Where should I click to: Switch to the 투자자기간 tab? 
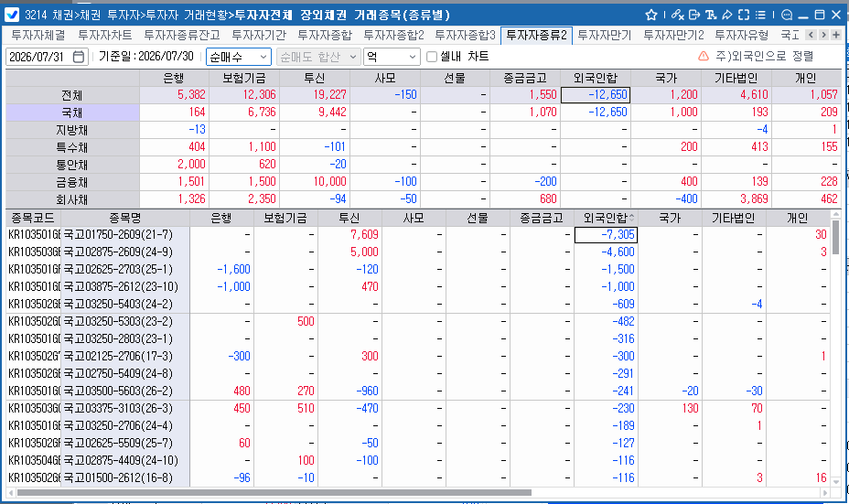[259, 35]
